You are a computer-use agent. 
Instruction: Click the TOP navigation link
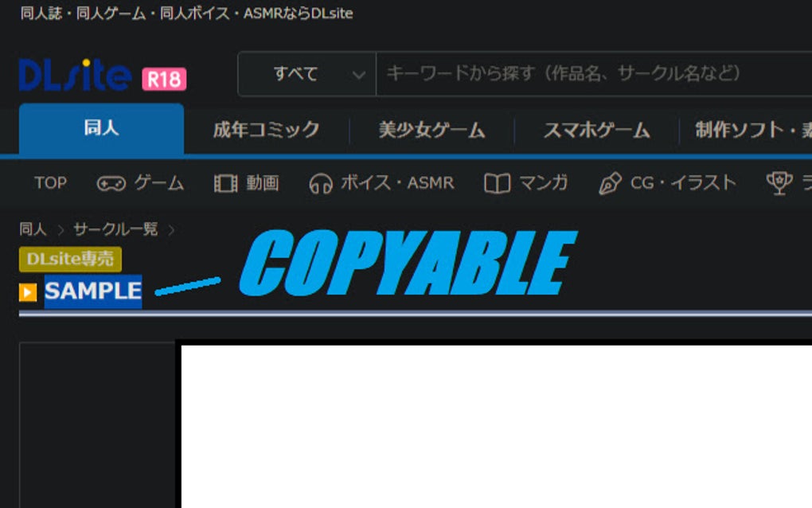pyautogui.click(x=49, y=183)
